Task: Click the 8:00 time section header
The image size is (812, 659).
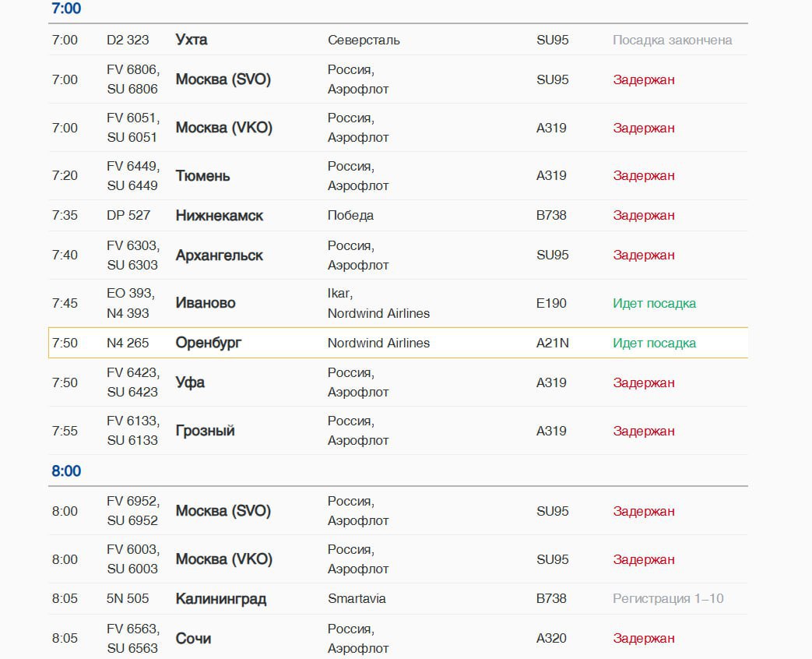Action: [66, 471]
